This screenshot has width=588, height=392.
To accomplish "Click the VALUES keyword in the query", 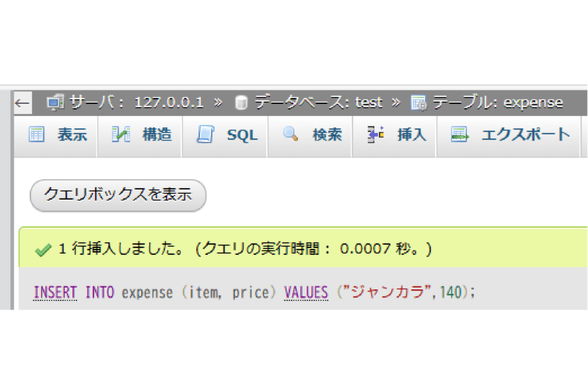I will click(x=306, y=293).
